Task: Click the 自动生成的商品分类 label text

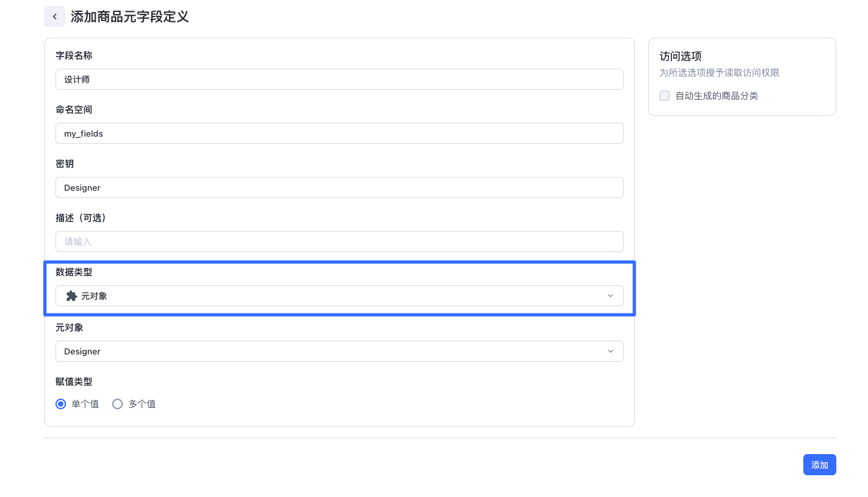Action: [717, 96]
